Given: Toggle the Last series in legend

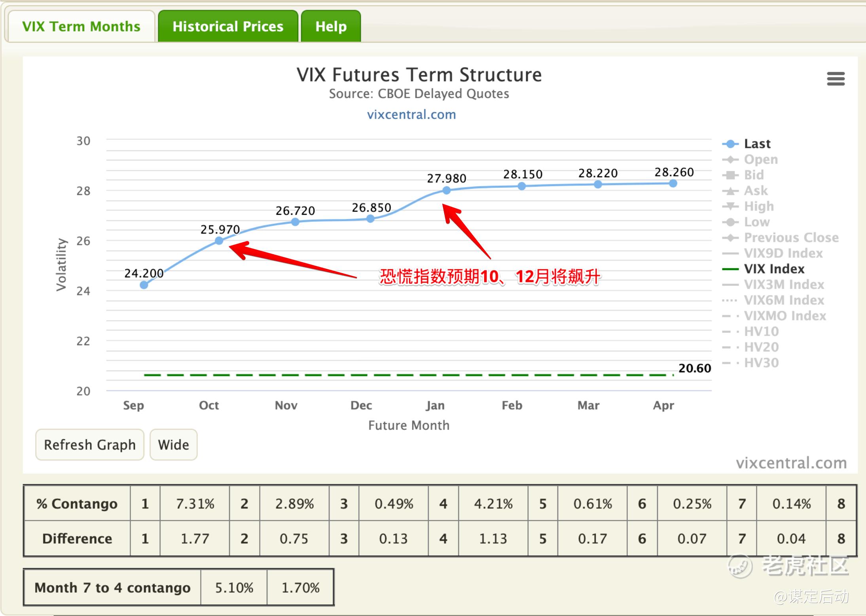Looking at the screenshot, I should [x=747, y=144].
